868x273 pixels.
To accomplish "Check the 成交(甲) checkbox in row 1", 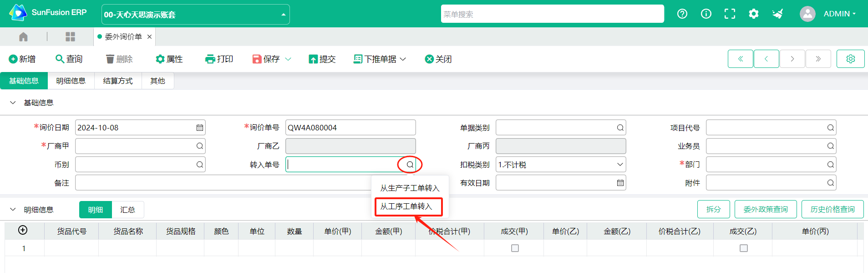I will tap(515, 248).
